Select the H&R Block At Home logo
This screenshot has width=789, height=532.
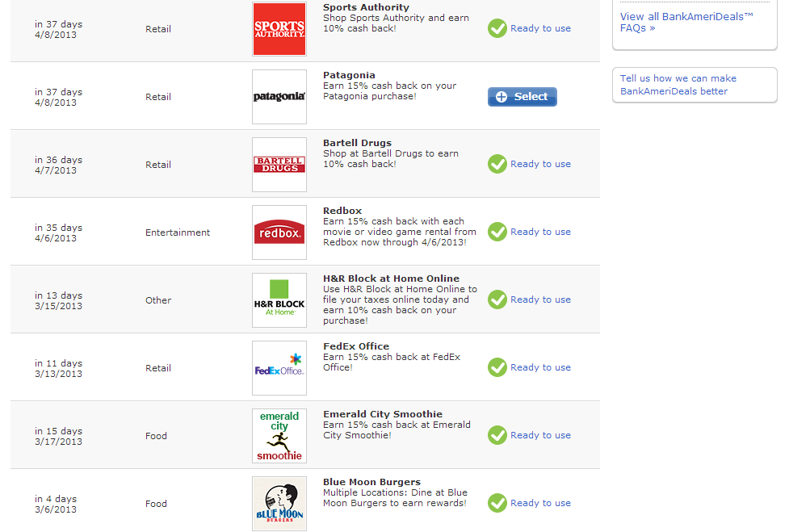point(279,300)
